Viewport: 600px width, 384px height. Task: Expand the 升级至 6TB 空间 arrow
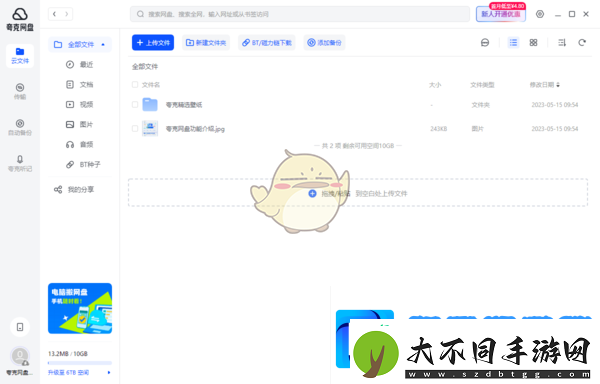click(109, 372)
